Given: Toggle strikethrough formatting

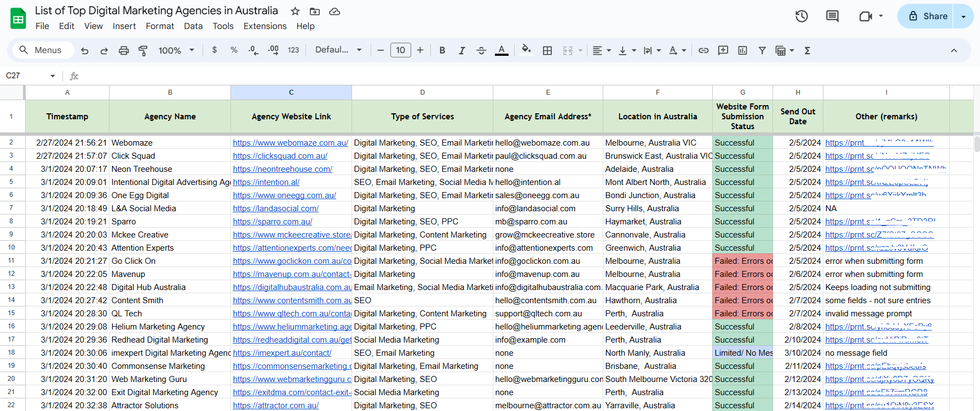Looking at the screenshot, I should (481, 50).
